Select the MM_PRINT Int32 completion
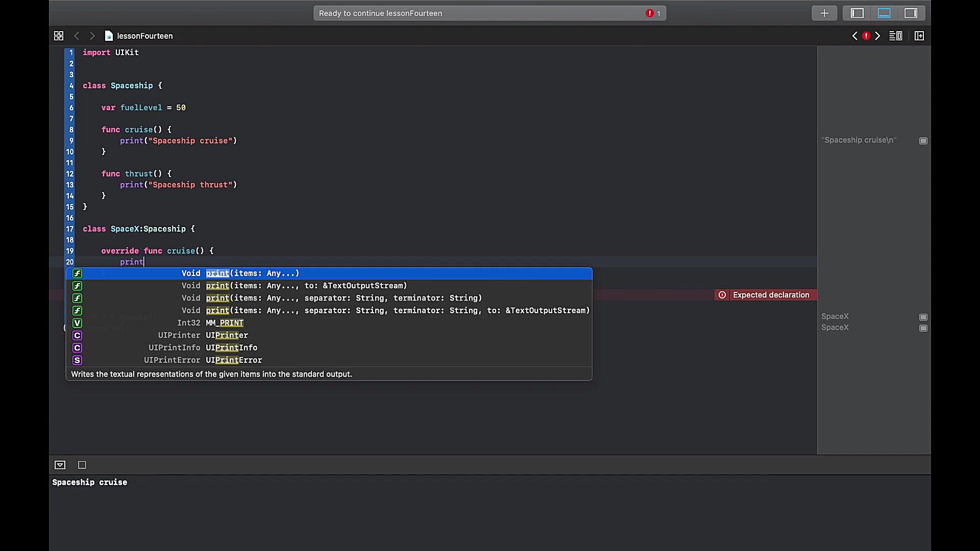The image size is (980, 551). click(329, 323)
